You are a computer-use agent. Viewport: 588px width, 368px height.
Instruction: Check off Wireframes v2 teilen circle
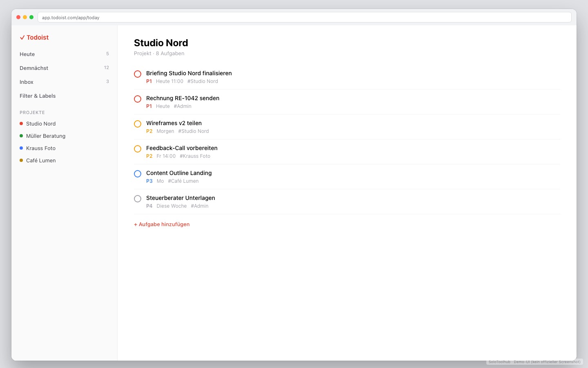pos(138,124)
